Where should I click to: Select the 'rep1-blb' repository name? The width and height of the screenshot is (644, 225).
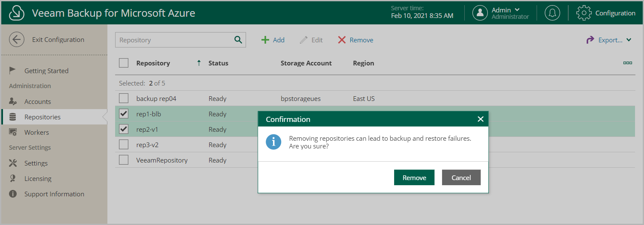(x=148, y=114)
